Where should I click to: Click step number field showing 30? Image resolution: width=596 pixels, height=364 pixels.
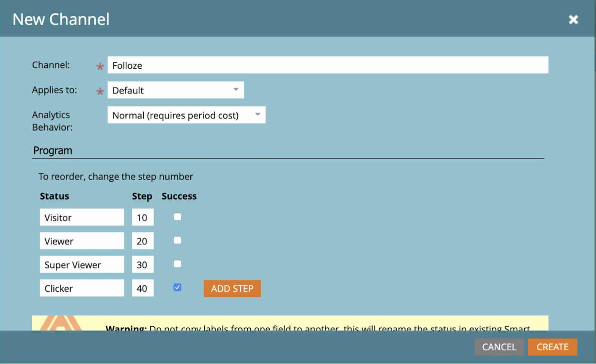tap(143, 264)
